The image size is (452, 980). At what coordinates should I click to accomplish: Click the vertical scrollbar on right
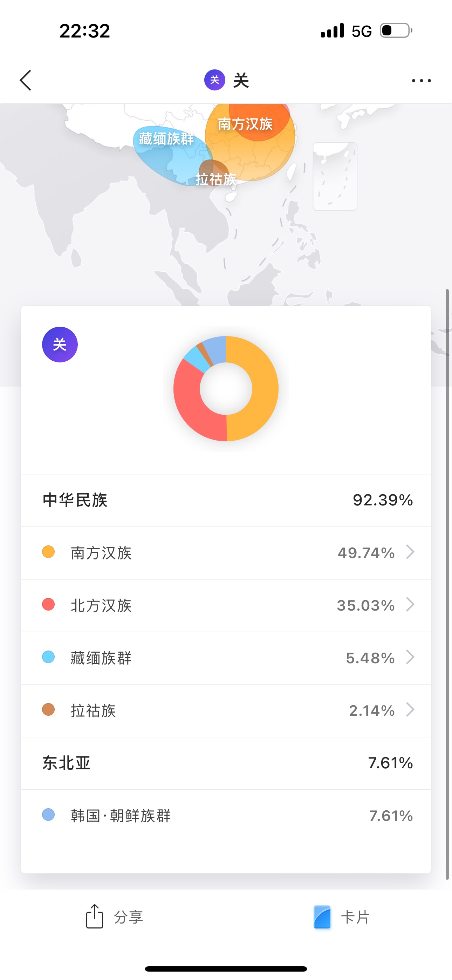[x=447, y=584]
